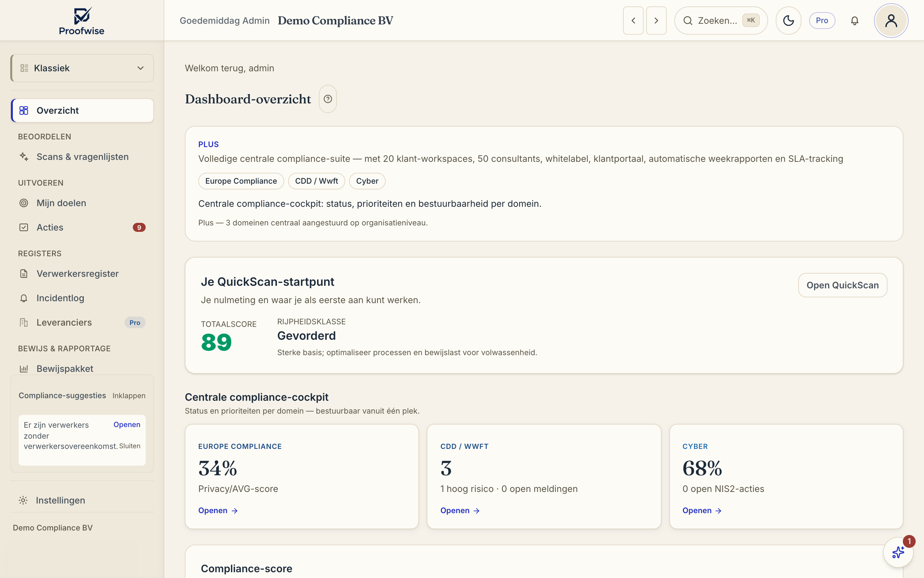Click the gear icon beside Instellingen

tap(23, 500)
